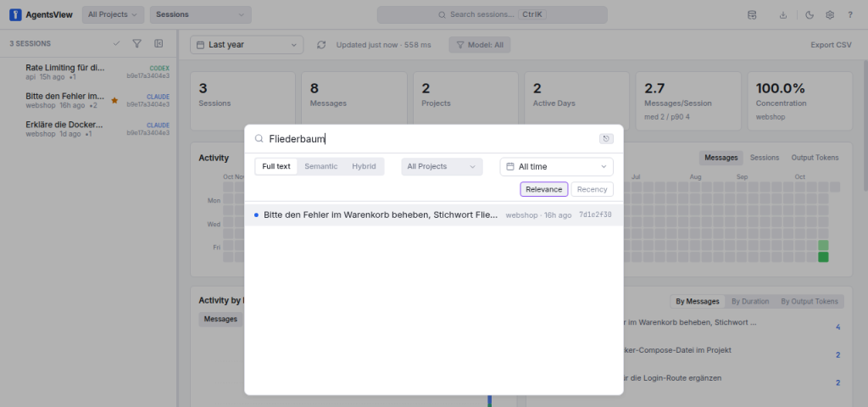
Task: Click the recent searches icon in the search dialog
Action: point(607,139)
